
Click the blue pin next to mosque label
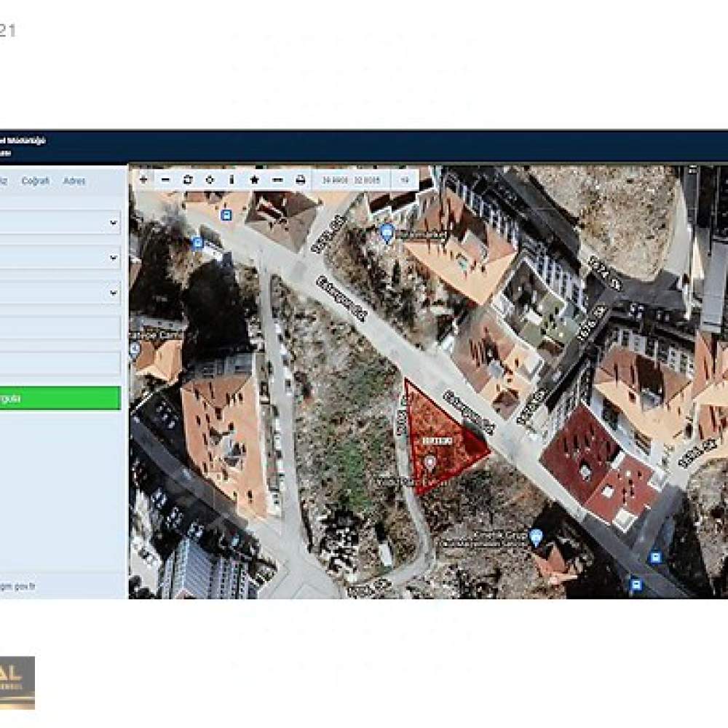[536, 537]
